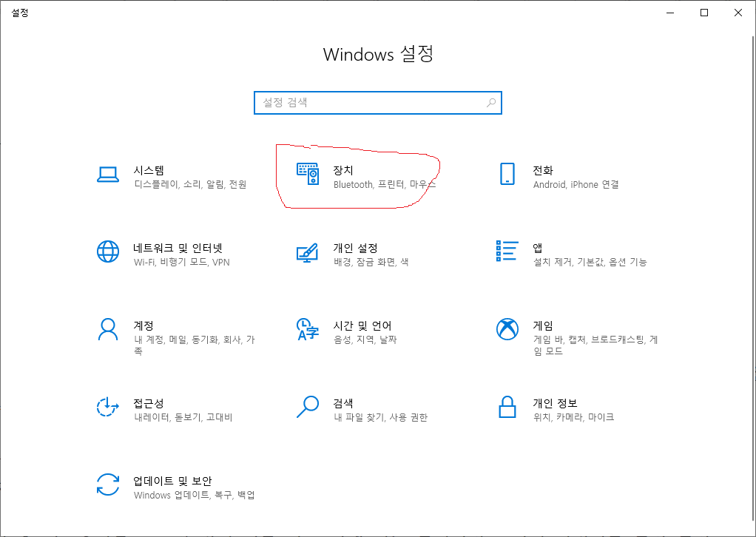
Task: Open the 접근성 title link
Action: (149, 403)
